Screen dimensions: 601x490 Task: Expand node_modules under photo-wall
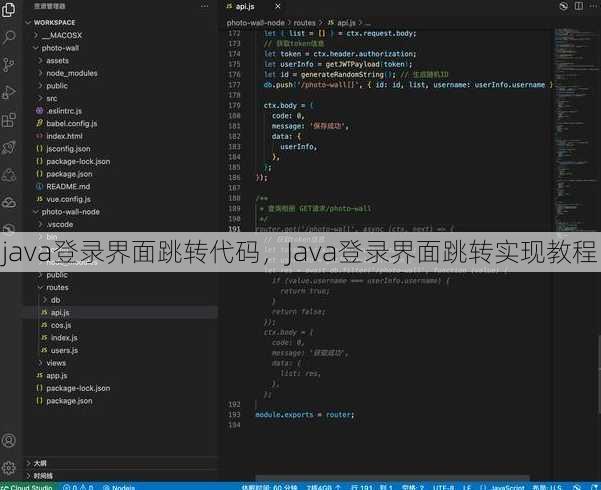71,73
